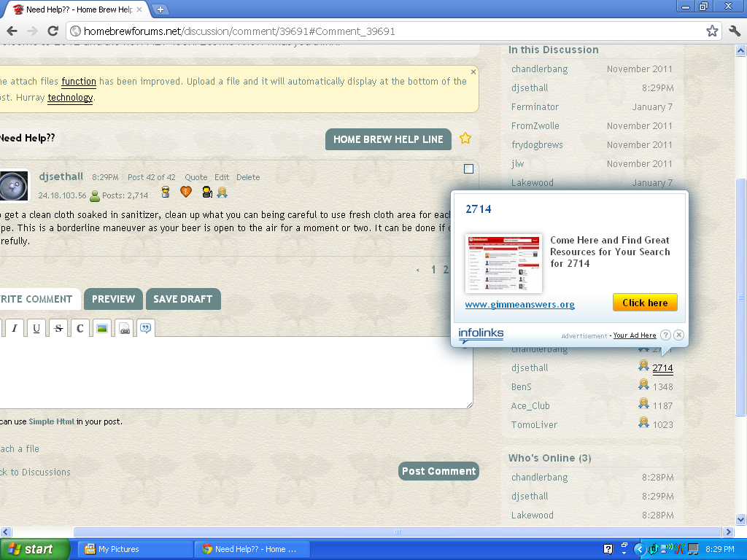747x560 pixels.
Task: Open Chrome wrench settings menu
Action: coord(734,31)
